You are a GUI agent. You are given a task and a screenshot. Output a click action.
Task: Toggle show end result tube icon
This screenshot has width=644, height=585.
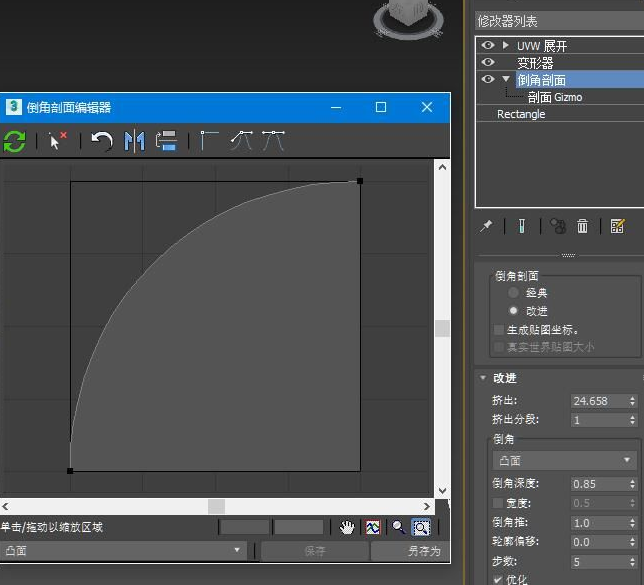point(522,226)
